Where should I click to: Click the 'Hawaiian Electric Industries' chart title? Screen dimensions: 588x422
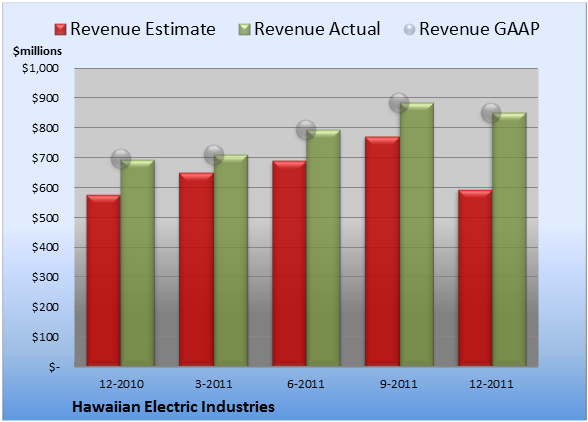point(173,407)
